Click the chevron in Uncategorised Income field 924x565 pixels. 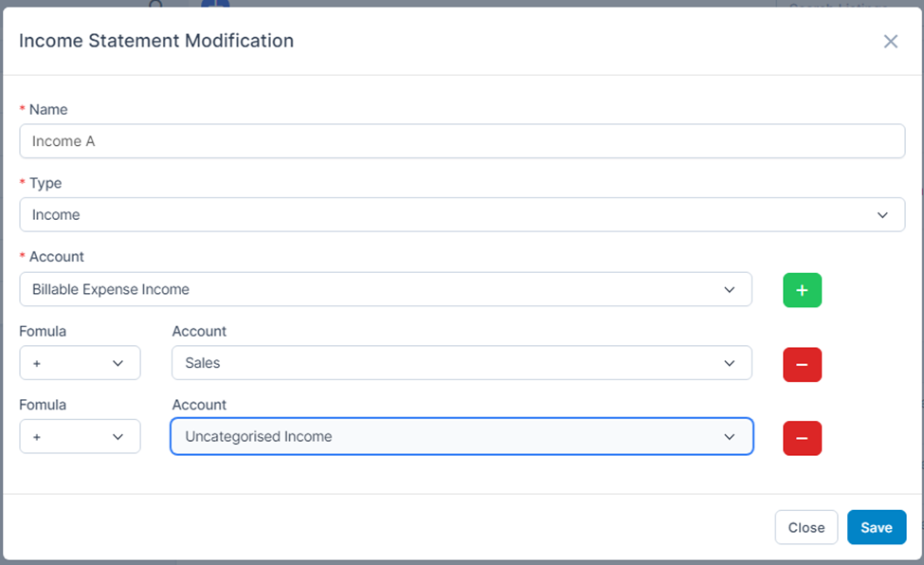(x=730, y=437)
